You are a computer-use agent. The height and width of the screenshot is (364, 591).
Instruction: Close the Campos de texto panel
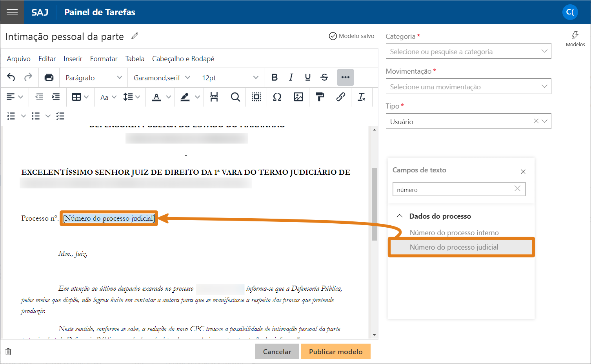pyautogui.click(x=523, y=172)
